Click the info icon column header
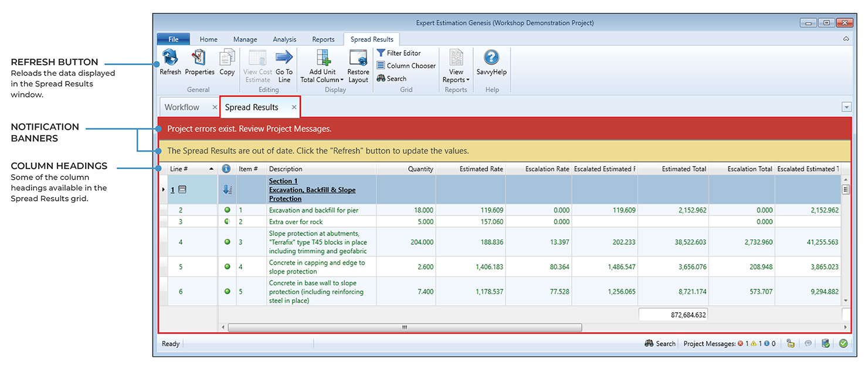Viewport: 868px width, 368px height. pyautogui.click(x=226, y=169)
